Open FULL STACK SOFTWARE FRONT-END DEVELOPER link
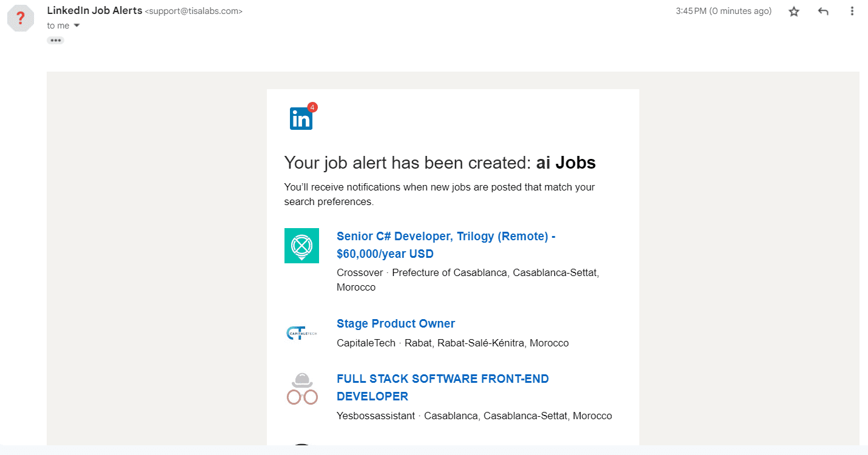This screenshot has height=455, width=868. pyautogui.click(x=443, y=388)
